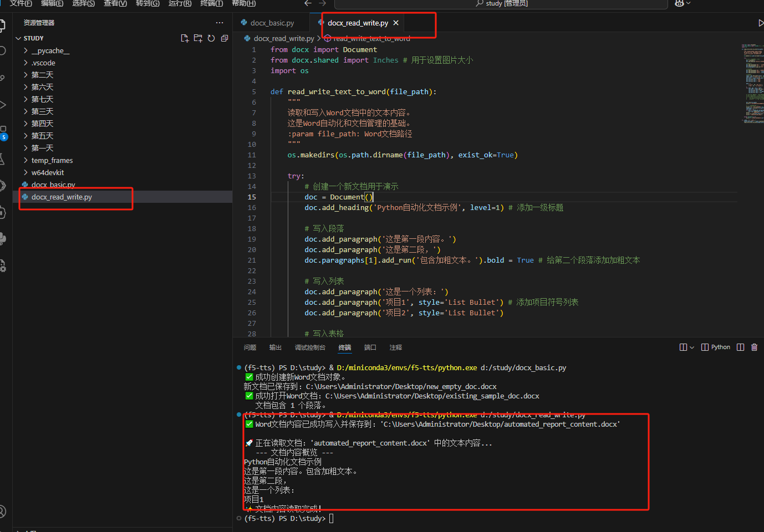764x532 pixels.
Task: Select docx_read_write.py in the file tree
Action: 123,197
